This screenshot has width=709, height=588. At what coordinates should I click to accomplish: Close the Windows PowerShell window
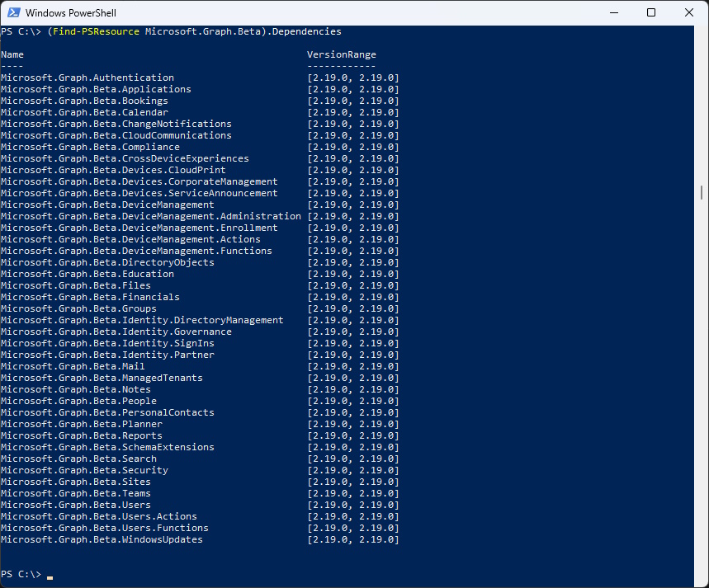(689, 12)
